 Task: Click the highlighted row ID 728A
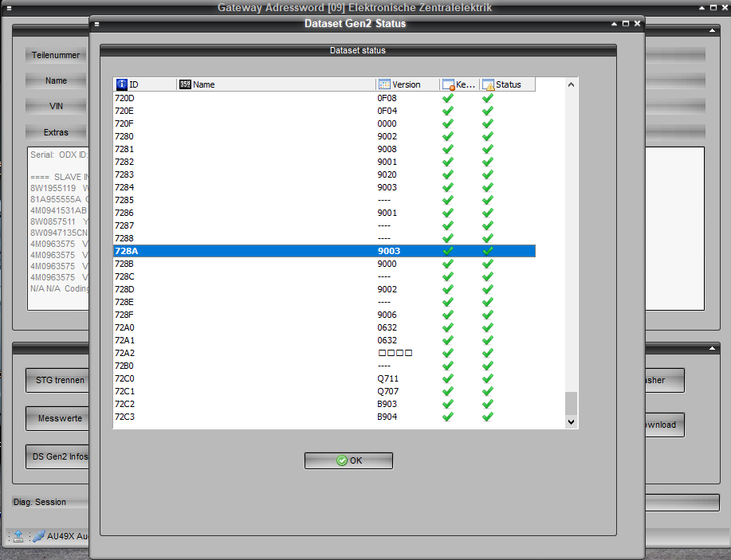point(324,251)
